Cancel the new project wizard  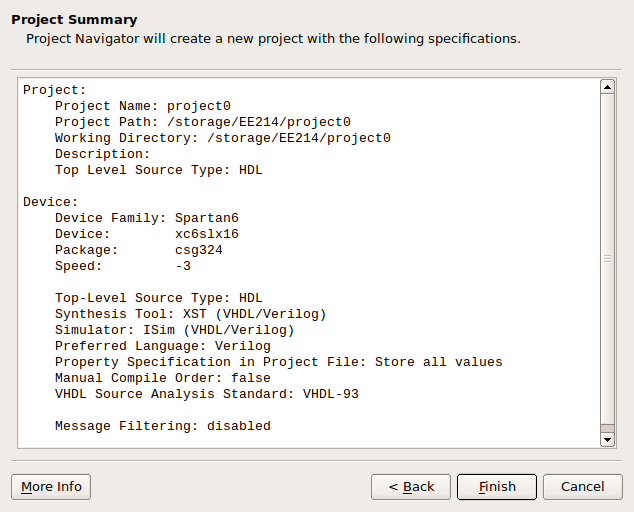click(x=583, y=487)
